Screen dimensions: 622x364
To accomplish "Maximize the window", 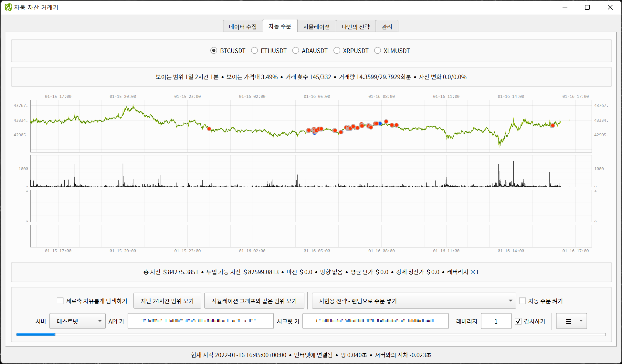I will (587, 7).
